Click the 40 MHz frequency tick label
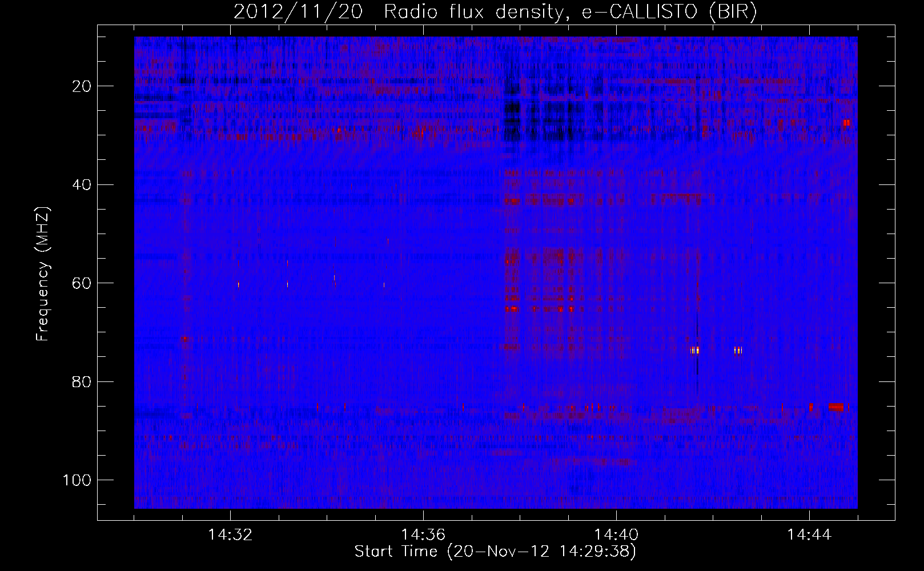 click(82, 184)
